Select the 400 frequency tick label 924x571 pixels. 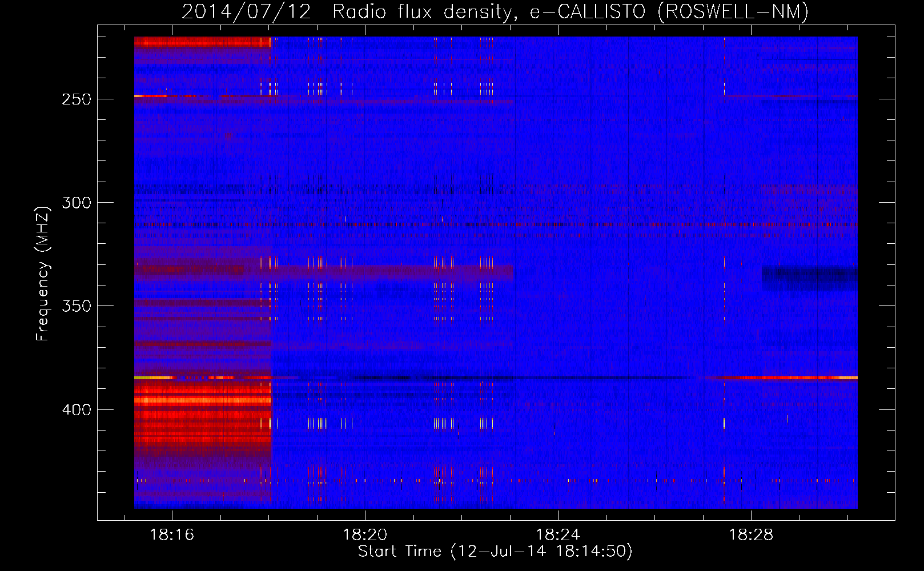point(77,410)
